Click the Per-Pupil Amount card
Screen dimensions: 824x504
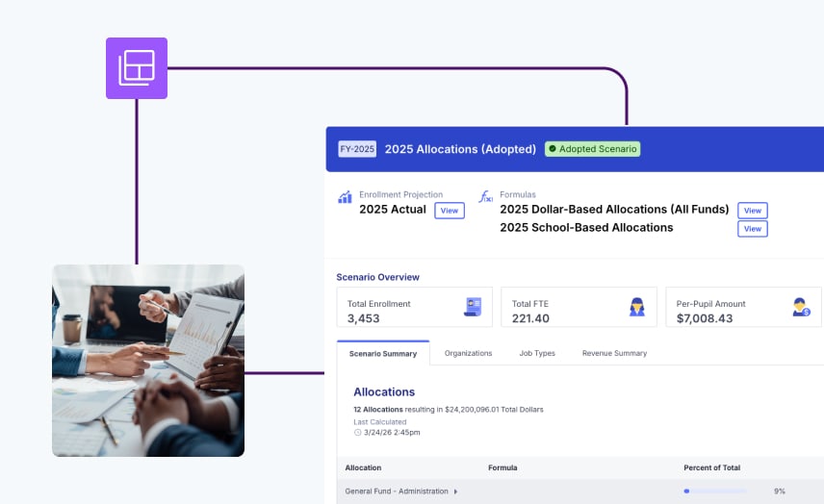pos(743,307)
